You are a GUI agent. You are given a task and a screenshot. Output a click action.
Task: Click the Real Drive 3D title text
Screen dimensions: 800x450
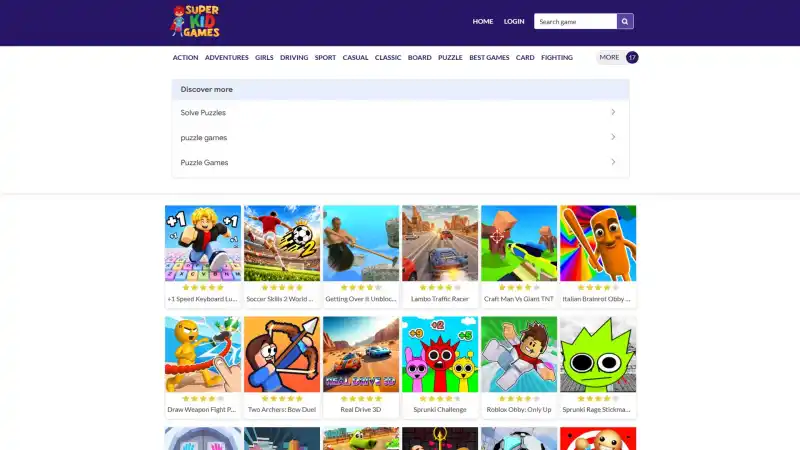point(361,410)
